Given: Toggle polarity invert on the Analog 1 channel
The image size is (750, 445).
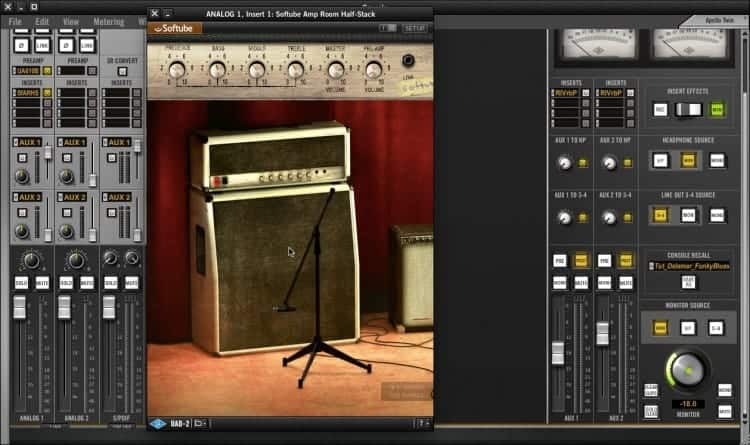Looking at the screenshot, I should click(x=22, y=45).
